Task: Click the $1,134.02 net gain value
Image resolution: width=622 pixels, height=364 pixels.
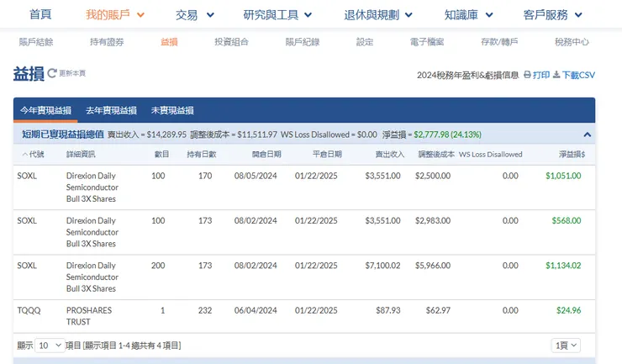Action: pos(563,266)
